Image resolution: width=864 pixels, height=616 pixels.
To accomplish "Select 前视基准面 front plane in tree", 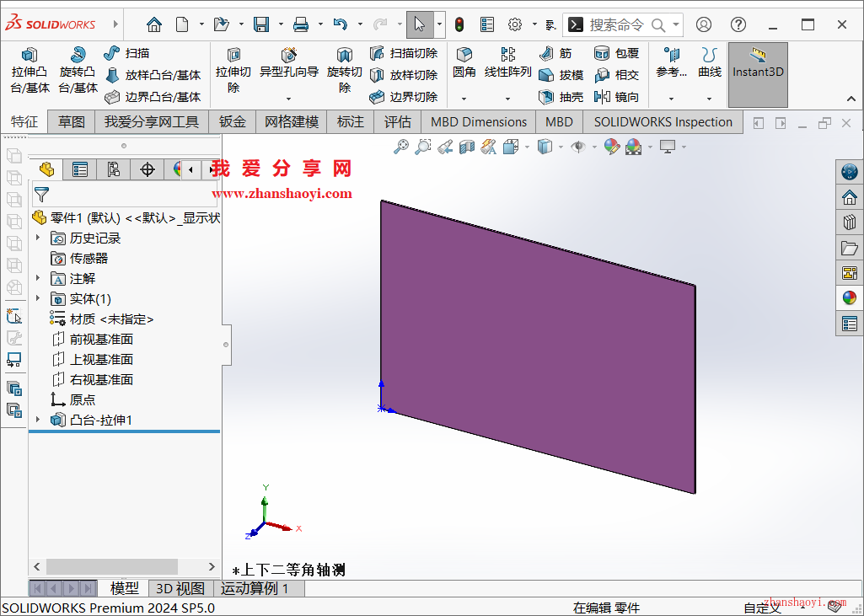I will (92, 339).
